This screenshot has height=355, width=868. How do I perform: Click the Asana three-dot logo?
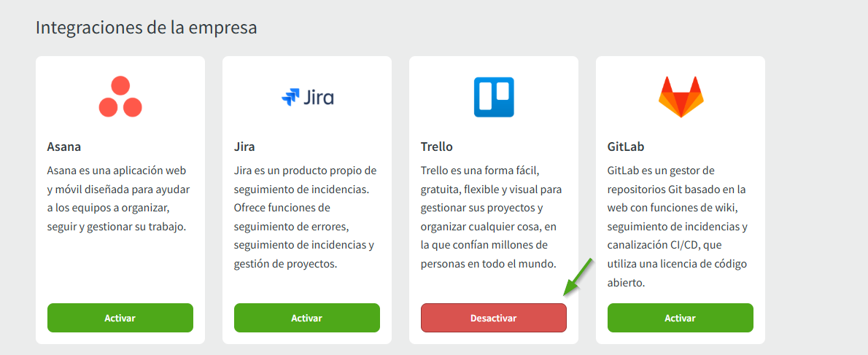(x=120, y=97)
